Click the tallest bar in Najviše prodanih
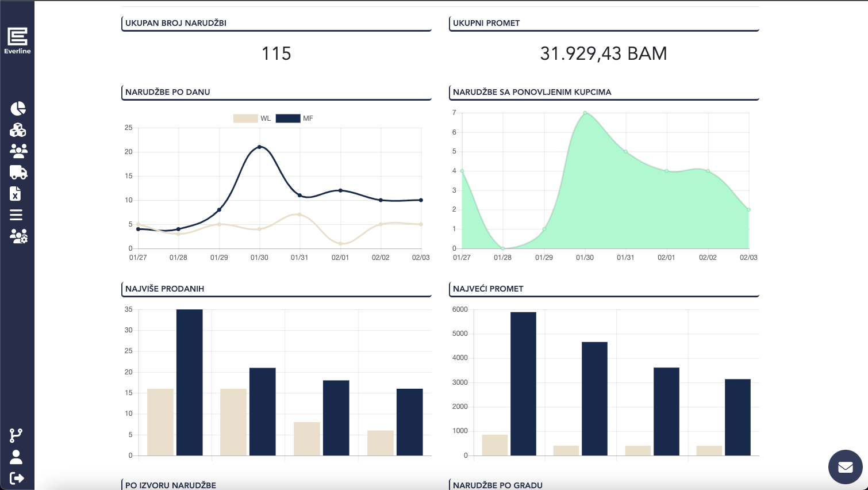Viewport: 868px width, 490px height. pyautogui.click(x=190, y=382)
